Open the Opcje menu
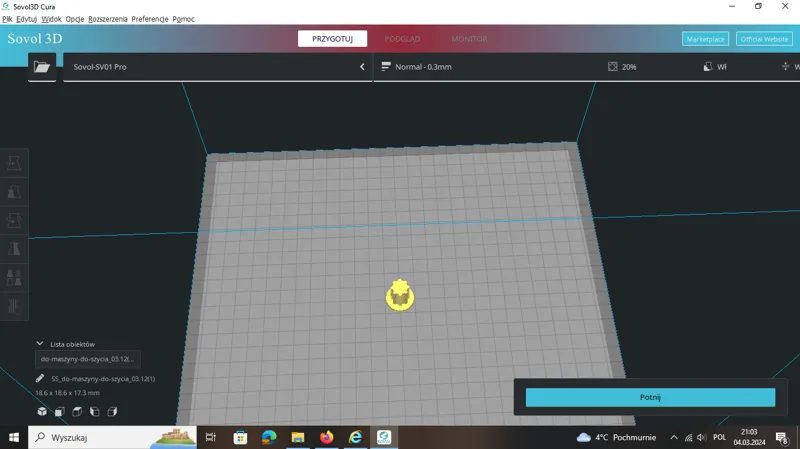This screenshot has width=800, height=449. [x=75, y=19]
